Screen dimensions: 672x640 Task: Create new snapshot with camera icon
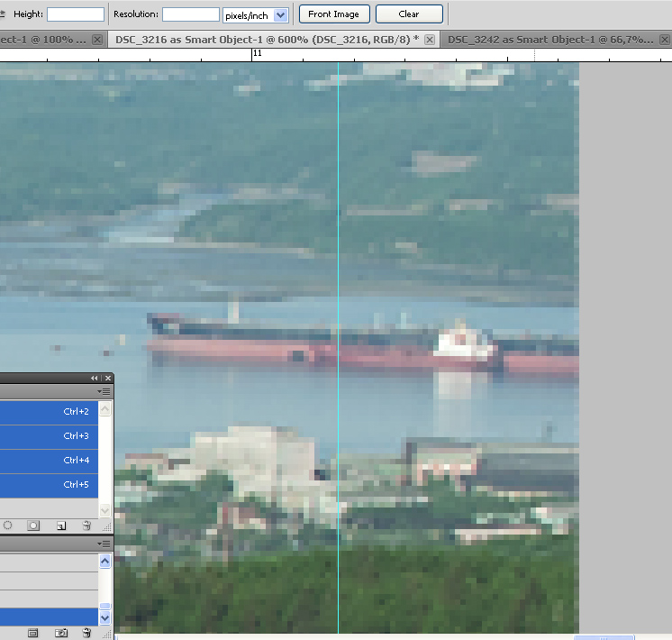(60, 634)
